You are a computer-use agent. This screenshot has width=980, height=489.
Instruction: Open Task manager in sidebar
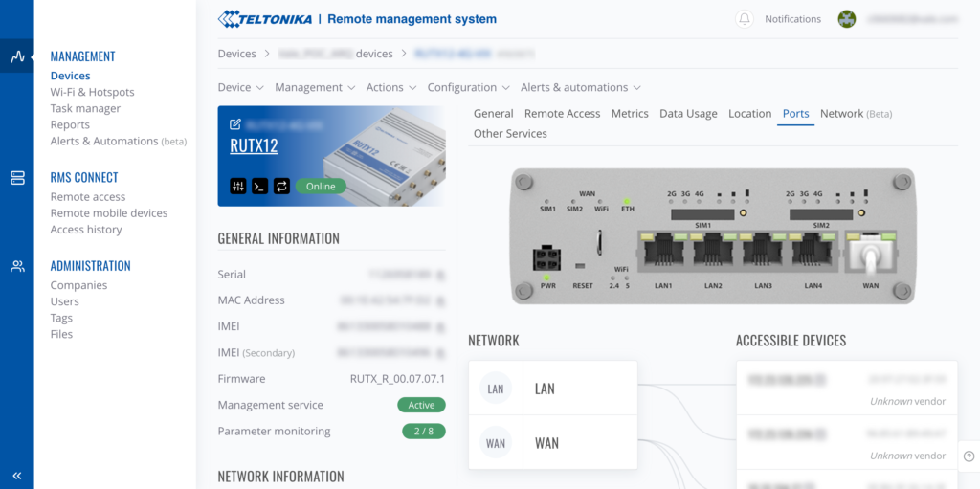(x=85, y=108)
